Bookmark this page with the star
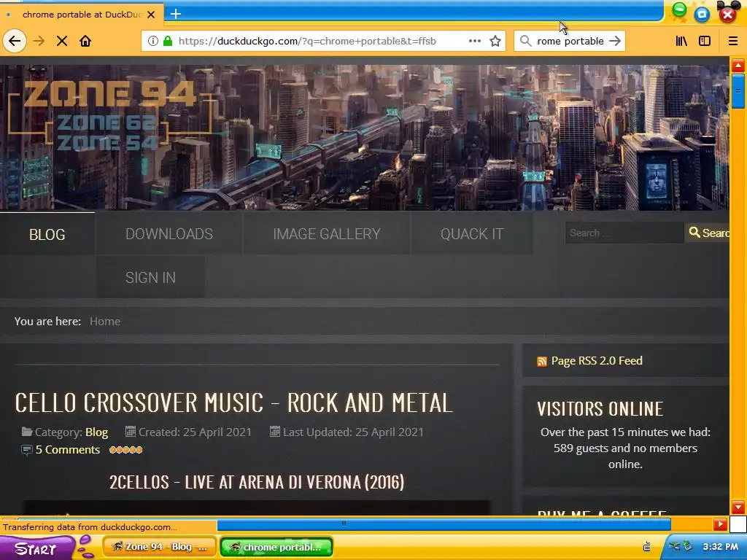 point(495,41)
